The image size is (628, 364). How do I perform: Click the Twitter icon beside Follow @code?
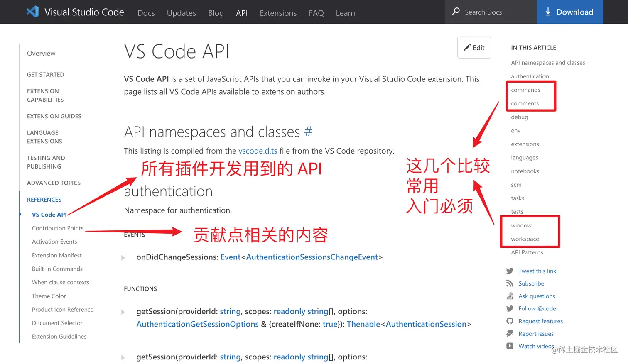point(510,308)
